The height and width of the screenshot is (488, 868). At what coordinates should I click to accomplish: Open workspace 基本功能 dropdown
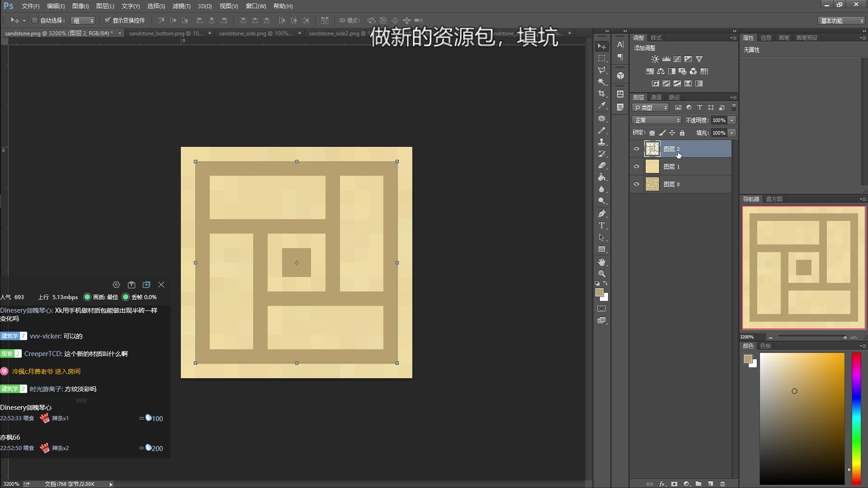[842, 21]
